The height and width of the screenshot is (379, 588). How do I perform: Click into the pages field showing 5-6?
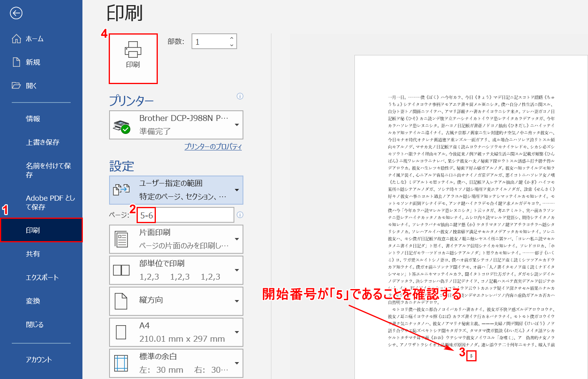click(x=185, y=215)
